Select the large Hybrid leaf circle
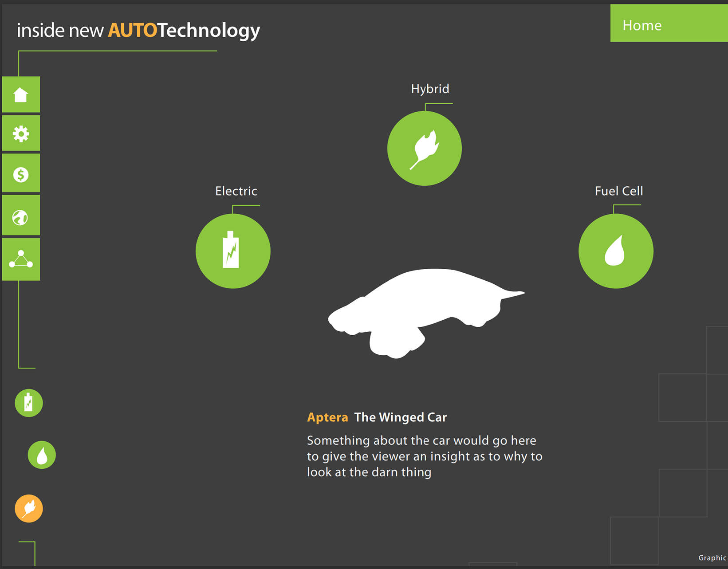Viewport: 728px width, 569px height. coord(425,149)
